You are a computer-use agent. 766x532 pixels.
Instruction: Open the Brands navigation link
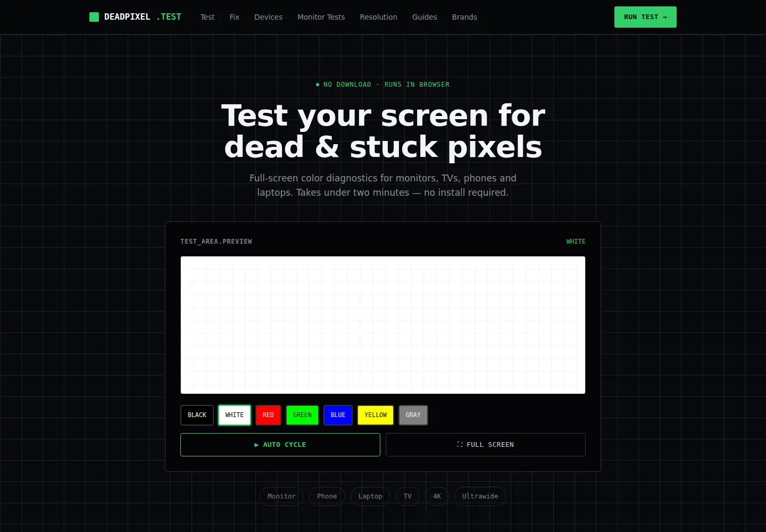464,17
